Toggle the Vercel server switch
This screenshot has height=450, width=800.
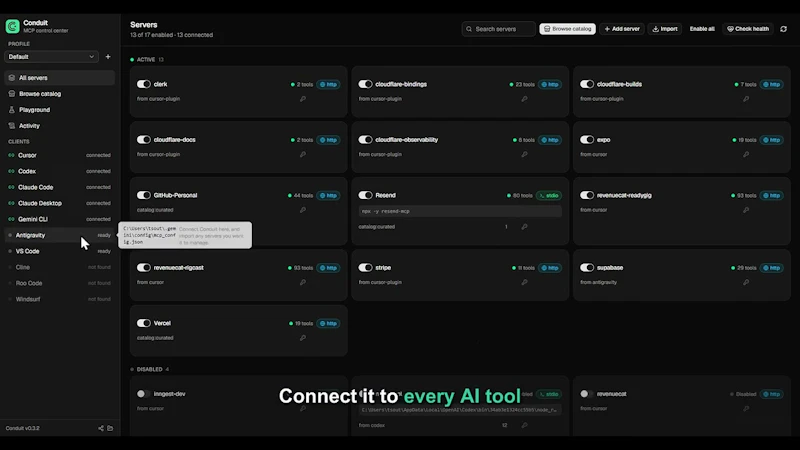click(x=144, y=323)
